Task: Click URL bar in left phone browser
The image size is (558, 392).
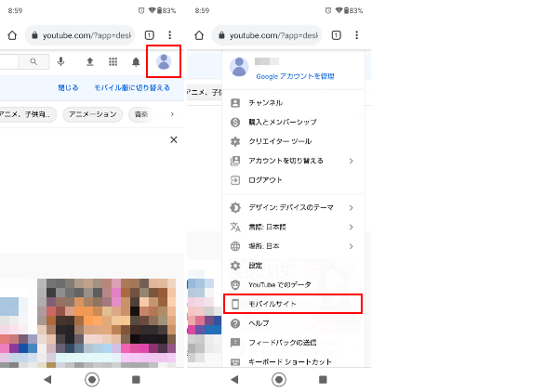Action: (80, 35)
